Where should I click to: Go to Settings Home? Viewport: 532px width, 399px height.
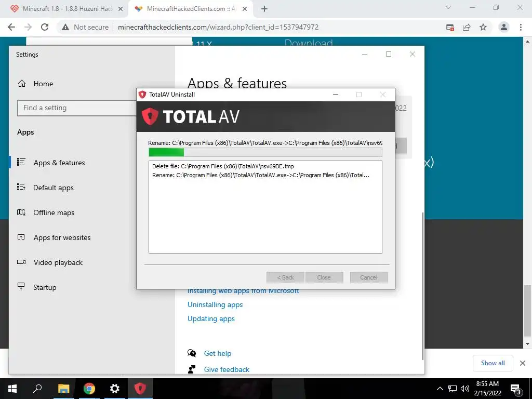(43, 84)
